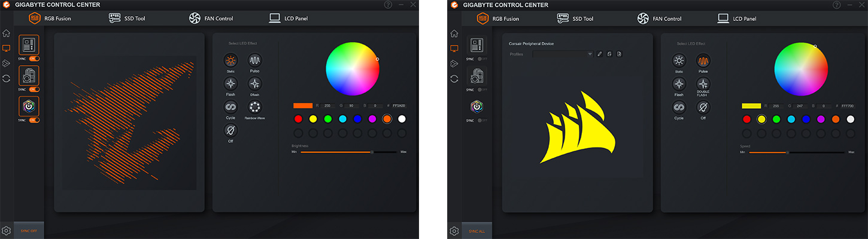Screen dimensions: 868x239
Task: Open the monitor sidebar icon in the Corsair window
Action: click(454, 48)
